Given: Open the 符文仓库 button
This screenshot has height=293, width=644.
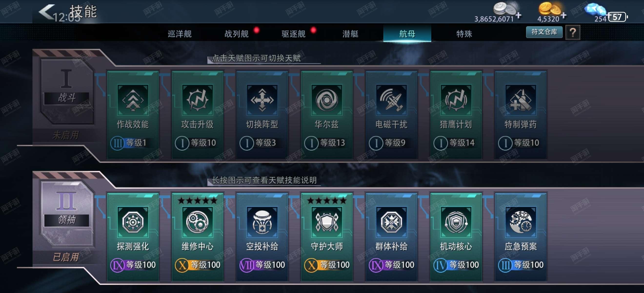Looking at the screenshot, I should (x=544, y=32).
